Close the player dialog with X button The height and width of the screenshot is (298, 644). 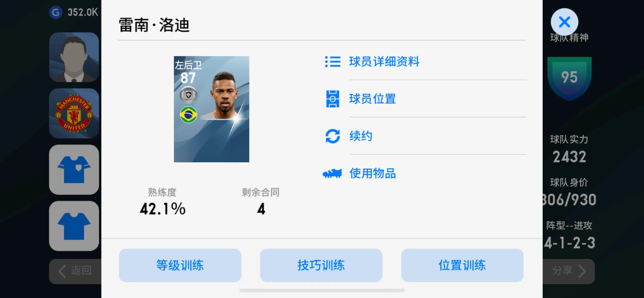(564, 22)
